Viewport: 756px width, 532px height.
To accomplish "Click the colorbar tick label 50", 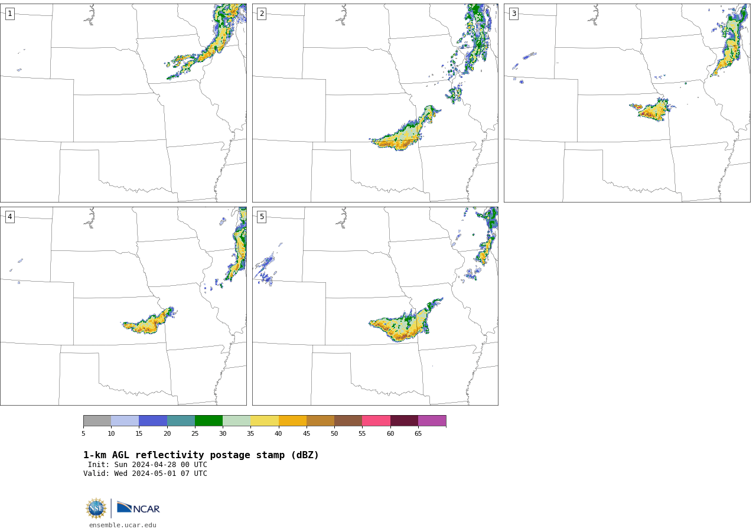I will [334, 434].
